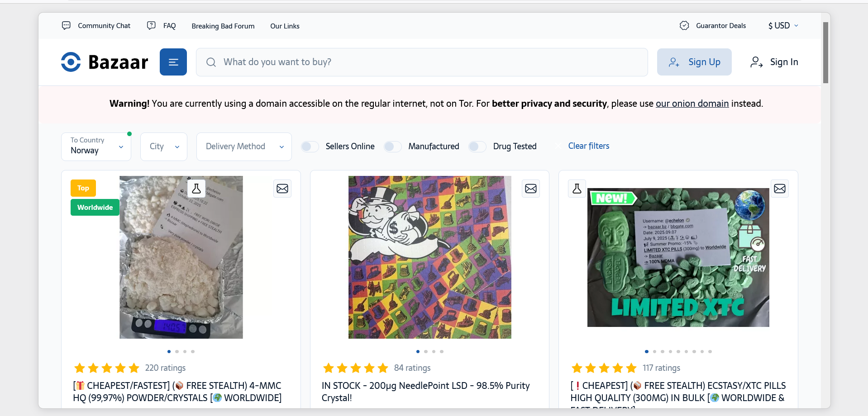Viewport: 868px width, 416px height.
Task: Expand the City dropdown
Action: tap(164, 147)
